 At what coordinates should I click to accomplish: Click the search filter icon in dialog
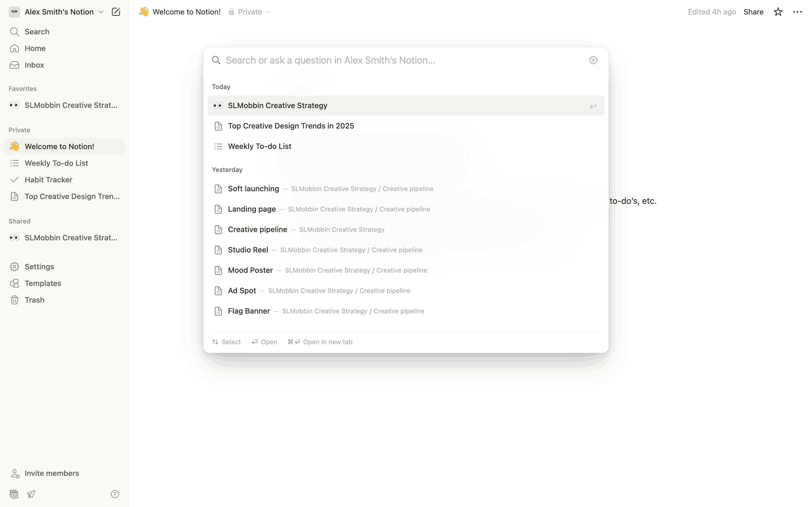pos(593,60)
